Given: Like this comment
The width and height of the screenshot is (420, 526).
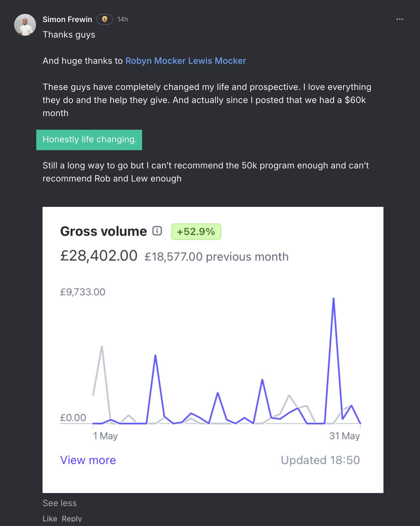Looking at the screenshot, I should (x=50, y=519).
